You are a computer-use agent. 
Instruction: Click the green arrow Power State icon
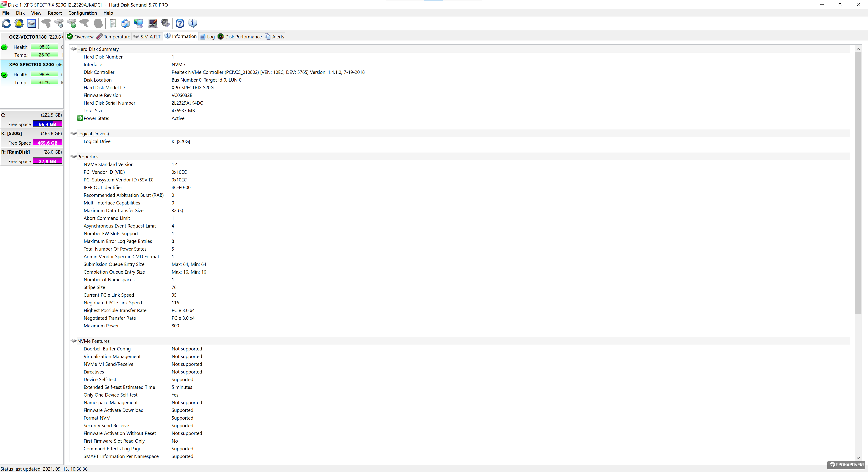click(x=80, y=118)
